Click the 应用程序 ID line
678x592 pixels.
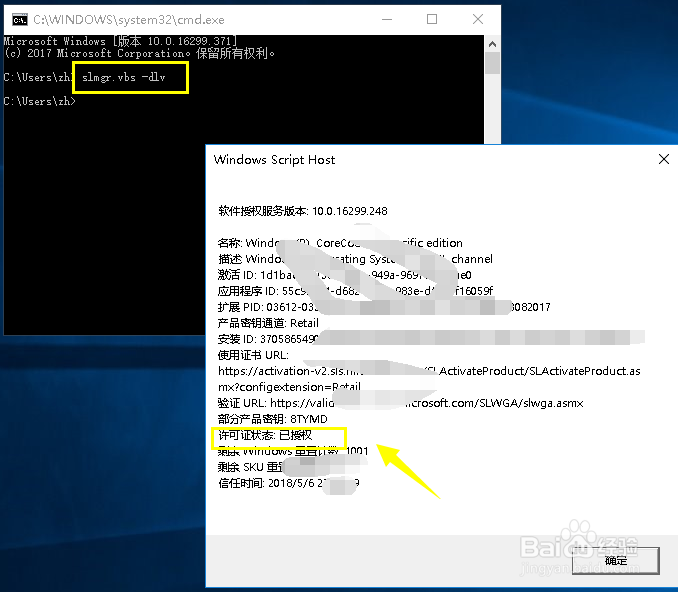pyautogui.click(x=355, y=291)
